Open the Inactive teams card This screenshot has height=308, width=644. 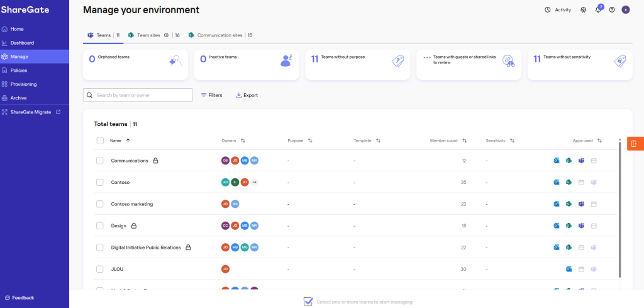pyautogui.click(x=247, y=65)
